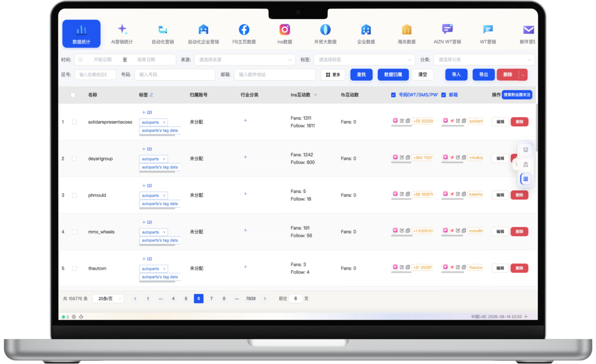Open the 分类 category dropdown
Image resolution: width=596 pixels, height=364 pixels.
(x=484, y=60)
